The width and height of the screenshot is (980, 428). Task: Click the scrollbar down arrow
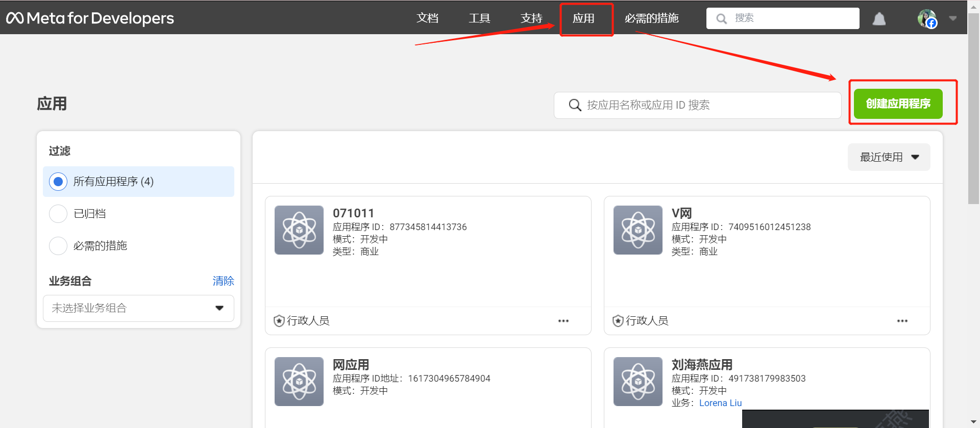point(974,422)
